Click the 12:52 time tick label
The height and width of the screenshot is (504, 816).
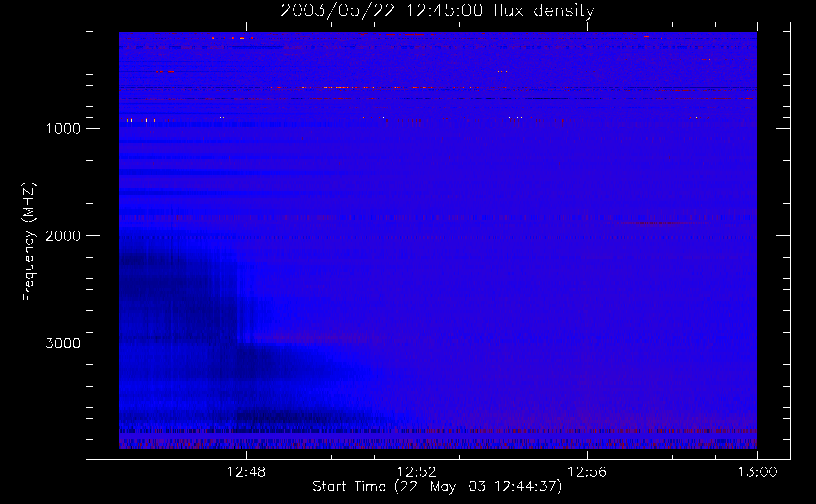417,472
